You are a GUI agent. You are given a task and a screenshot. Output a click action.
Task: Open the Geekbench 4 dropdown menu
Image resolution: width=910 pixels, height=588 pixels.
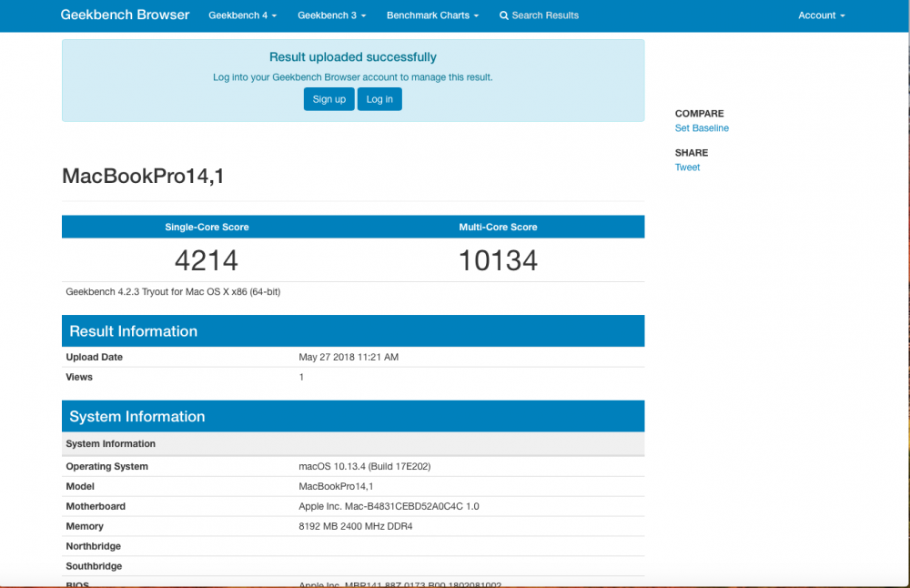coord(243,15)
